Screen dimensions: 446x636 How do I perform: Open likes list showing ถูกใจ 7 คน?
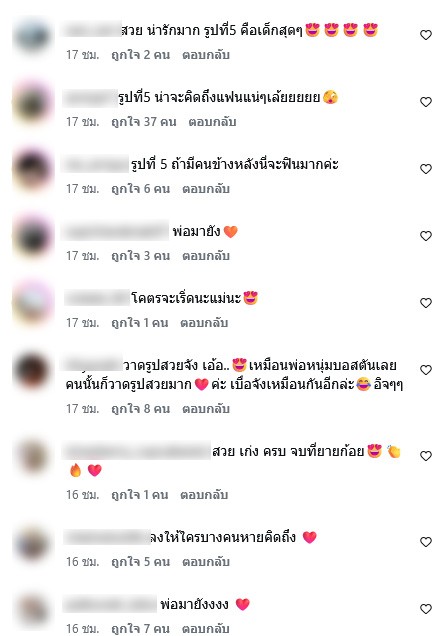point(140,628)
